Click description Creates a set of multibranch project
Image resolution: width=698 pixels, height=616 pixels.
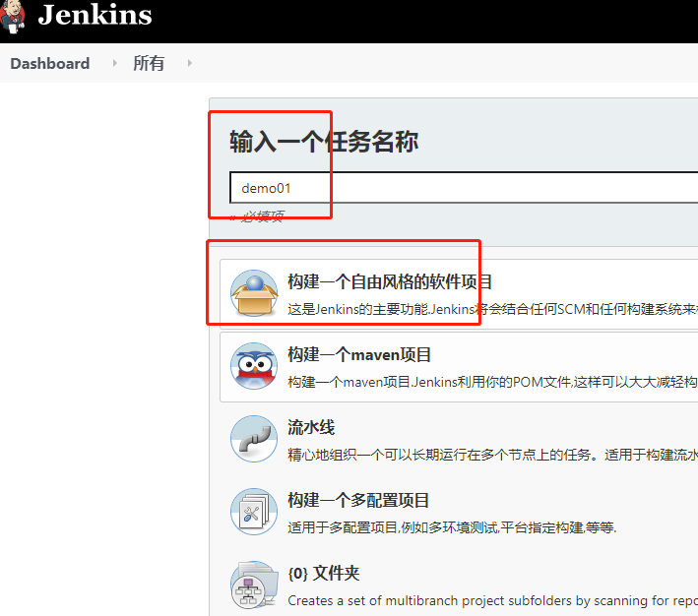click(x=492, y=601)
